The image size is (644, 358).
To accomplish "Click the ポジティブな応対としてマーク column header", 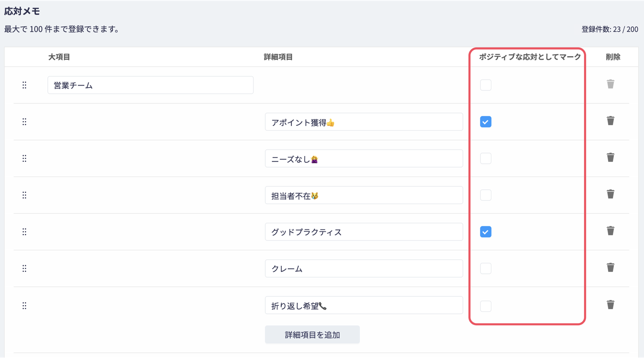I will [530, 57].
